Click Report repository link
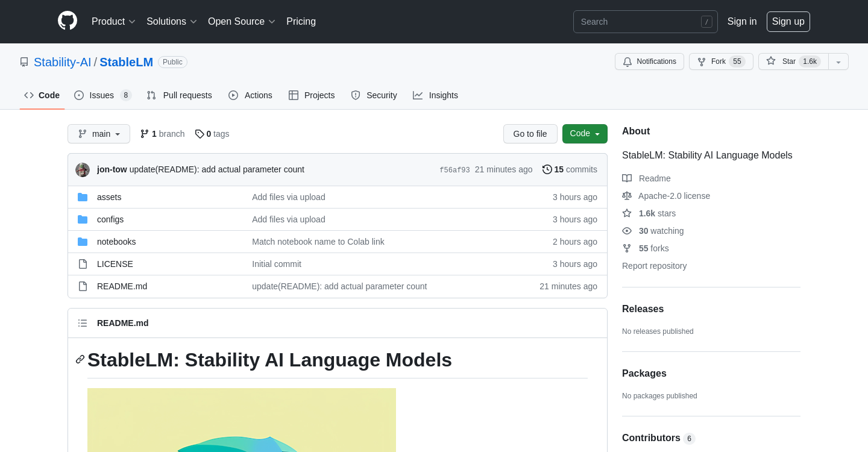The height and width of the screenshot is (452, 868). click(x=655, y=266)
